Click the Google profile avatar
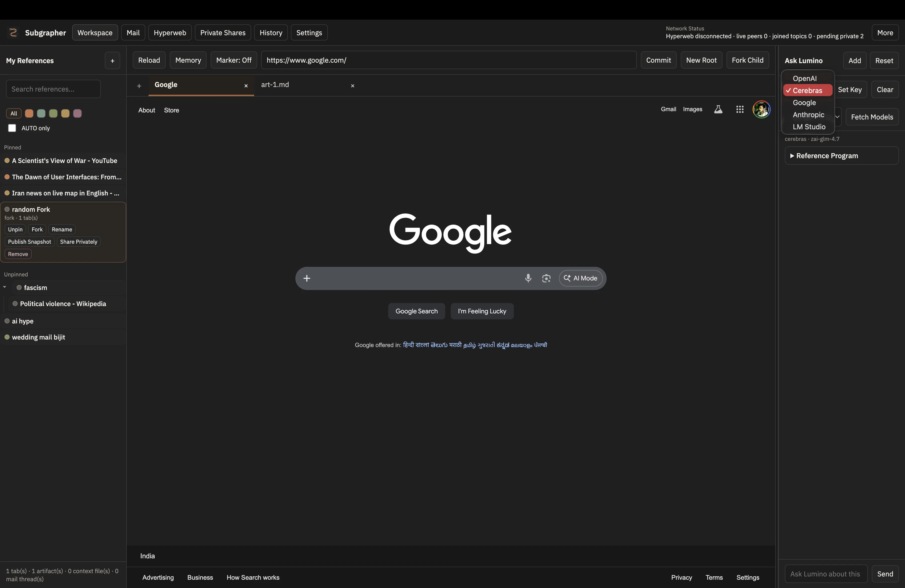Viewport: 905px width, 588px height. (x=762, y=109)
